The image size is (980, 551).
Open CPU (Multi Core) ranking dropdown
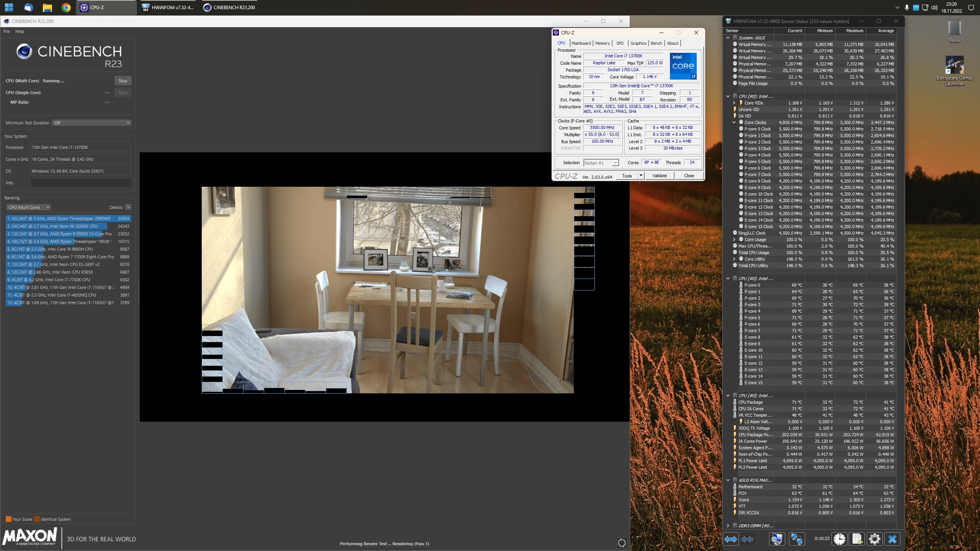tap(29, 207)
